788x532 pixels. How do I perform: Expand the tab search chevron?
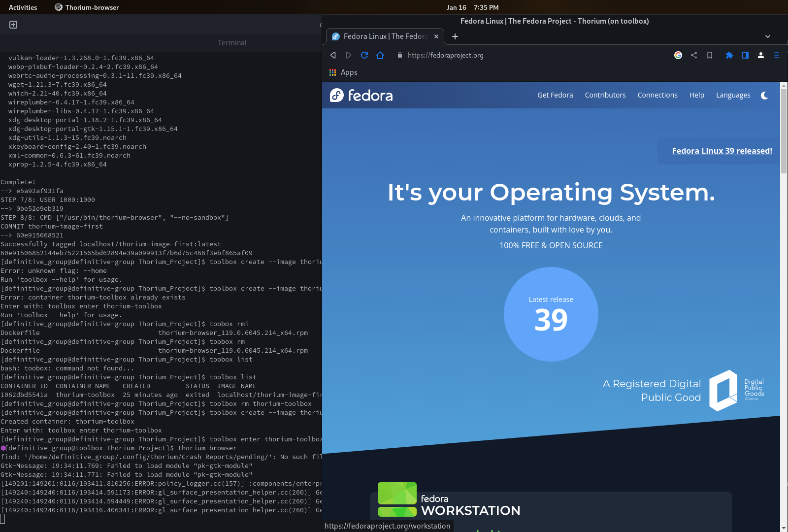tap(768, 36)
